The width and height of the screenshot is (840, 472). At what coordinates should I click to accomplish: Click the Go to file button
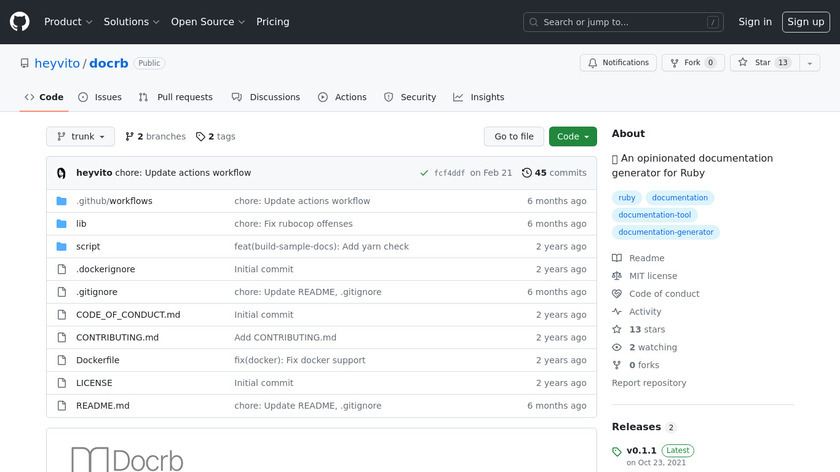coord(514,137)
